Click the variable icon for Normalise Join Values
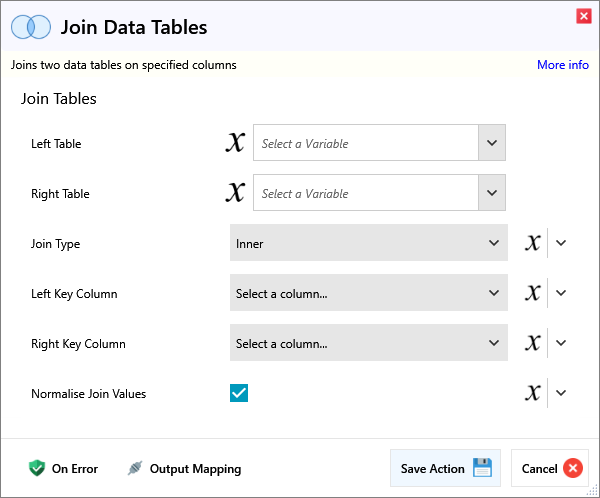The image size is (600, 498). click(x=533, y=393)
